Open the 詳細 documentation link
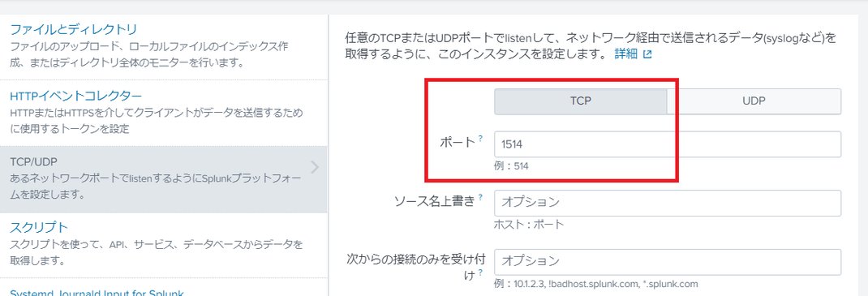868x296 pixels. coord(626,55)
